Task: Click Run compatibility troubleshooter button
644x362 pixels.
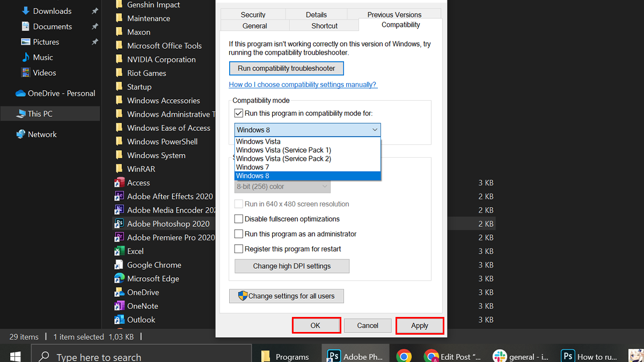Action: pyautogui.click(x=287, y=68)
